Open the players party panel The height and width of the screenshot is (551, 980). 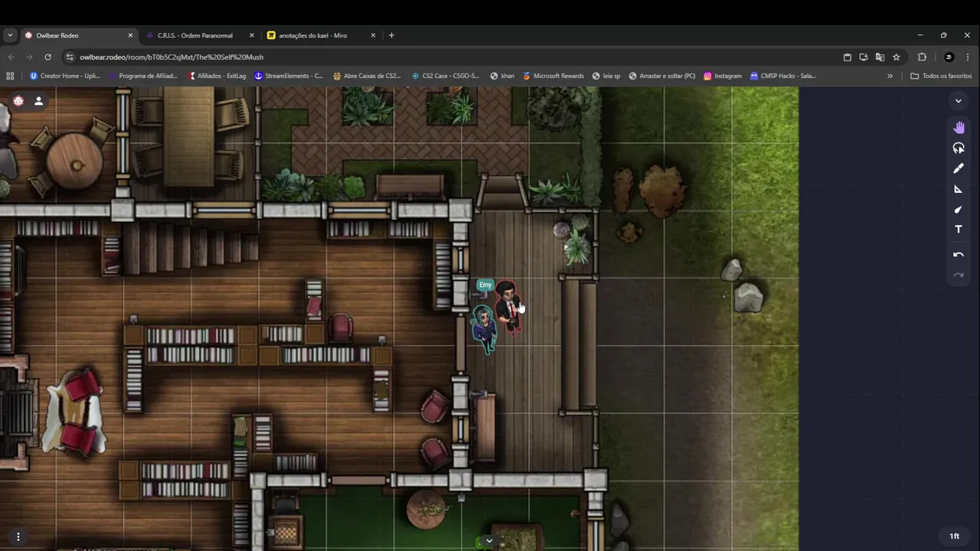[x=38, y=101]
